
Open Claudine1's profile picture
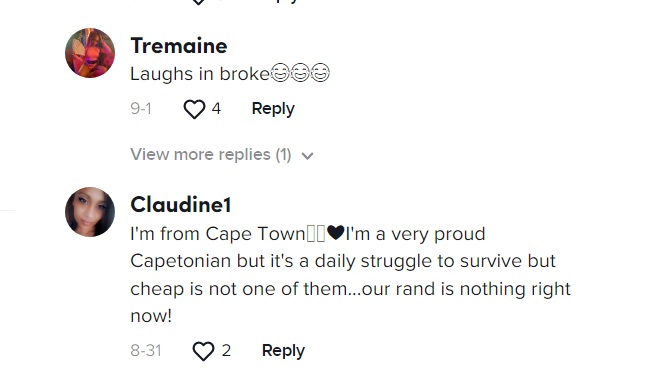tap(90, 212)
